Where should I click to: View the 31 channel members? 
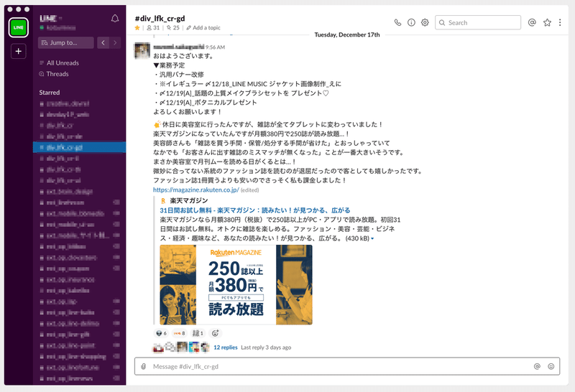point(153,28)
